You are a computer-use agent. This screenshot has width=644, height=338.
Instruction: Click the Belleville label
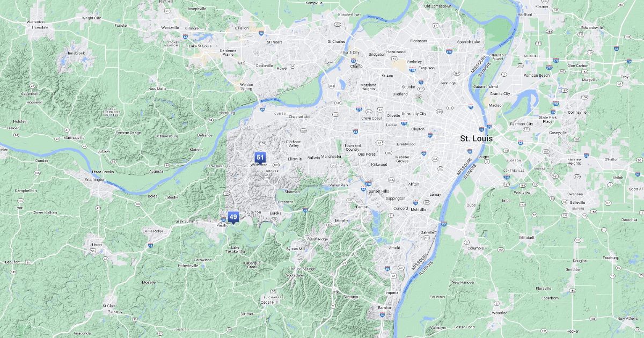pyautogui.click(x=577, y=202)
